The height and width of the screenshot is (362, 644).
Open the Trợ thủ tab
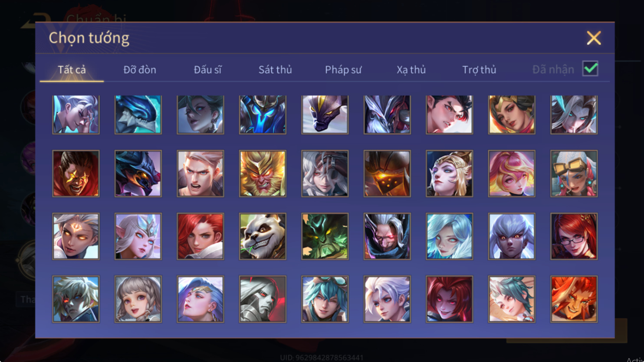pos(479,69)
